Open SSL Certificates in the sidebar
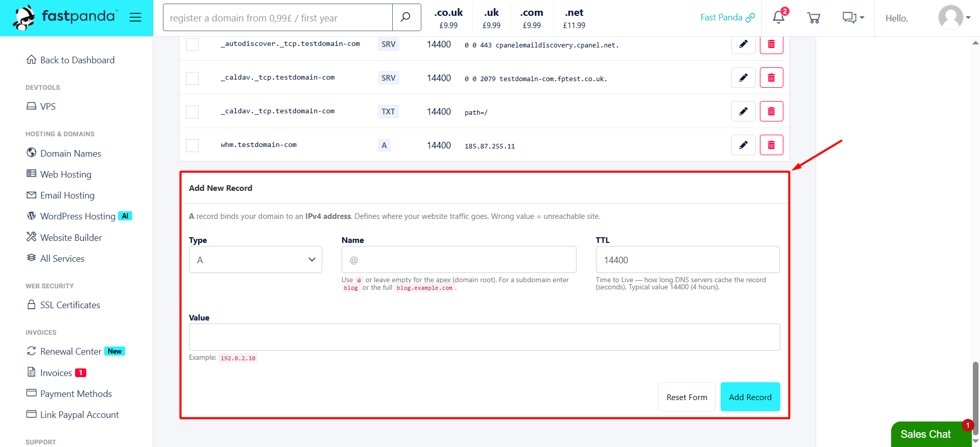 pos(63,305)
